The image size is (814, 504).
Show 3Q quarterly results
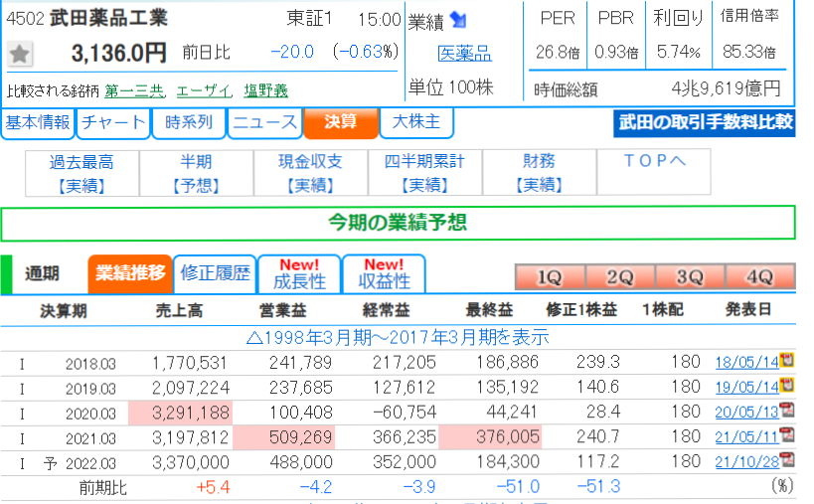coord(690,277)
